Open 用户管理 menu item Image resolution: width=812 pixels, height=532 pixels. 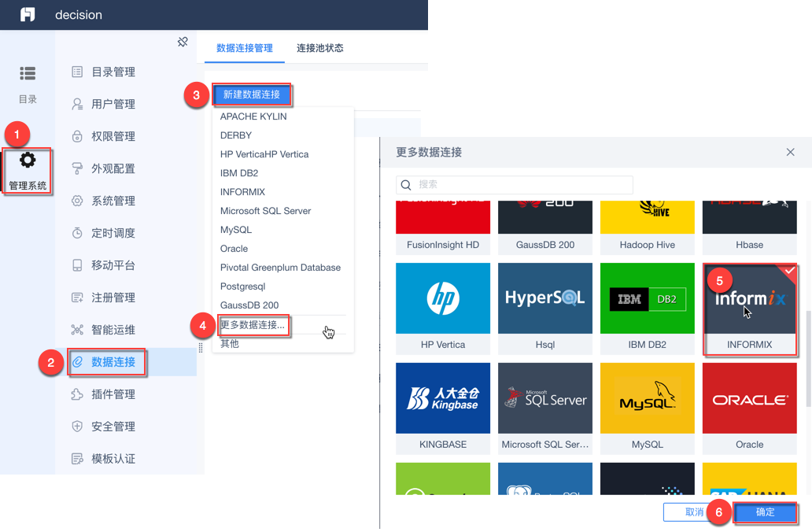(x=113, y=104)
